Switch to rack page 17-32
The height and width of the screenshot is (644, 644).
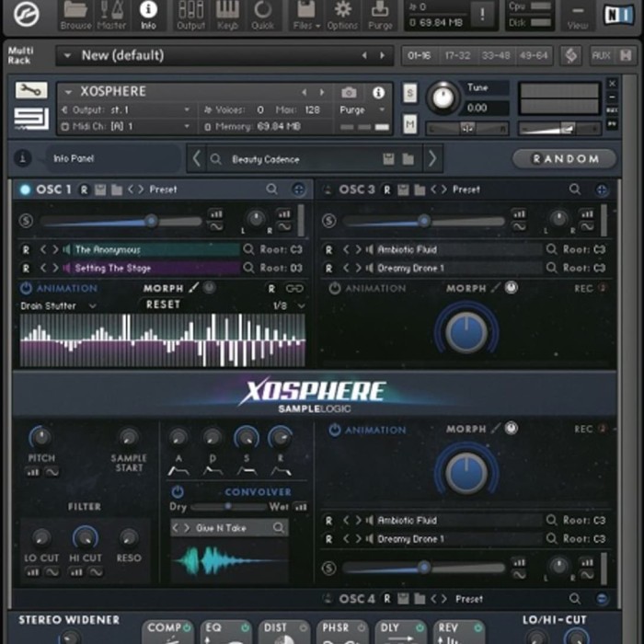[457, 55]
